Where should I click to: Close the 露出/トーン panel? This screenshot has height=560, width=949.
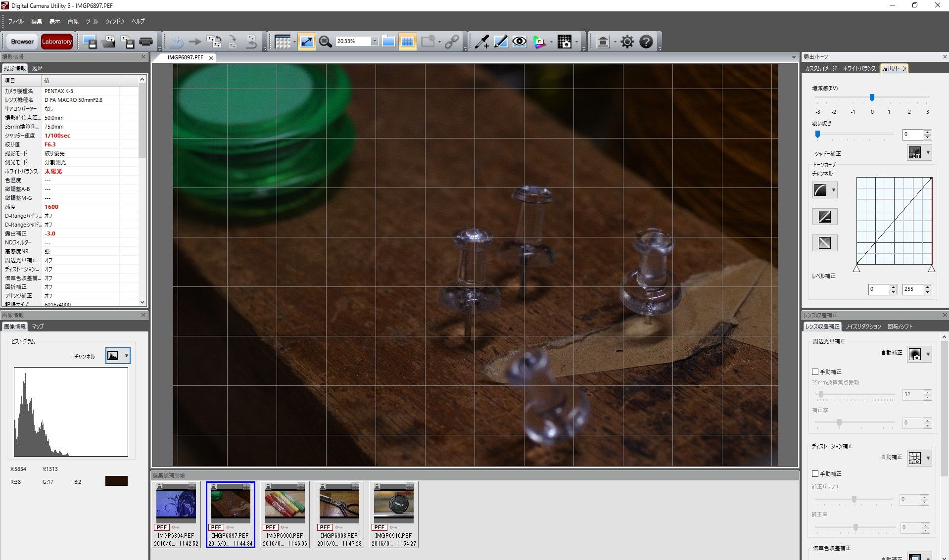[945, 57]
